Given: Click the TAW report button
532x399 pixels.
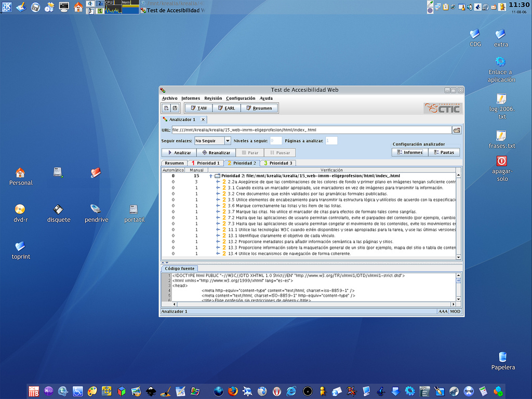Looking at the screenshot, I should coord(199,108).
